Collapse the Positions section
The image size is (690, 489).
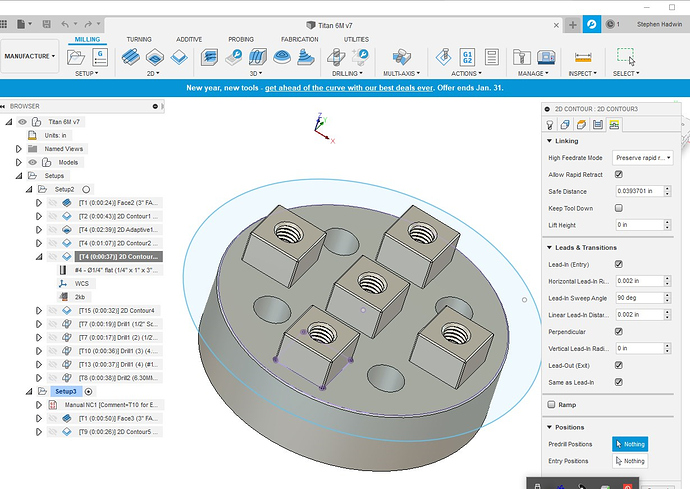point(549,427)
